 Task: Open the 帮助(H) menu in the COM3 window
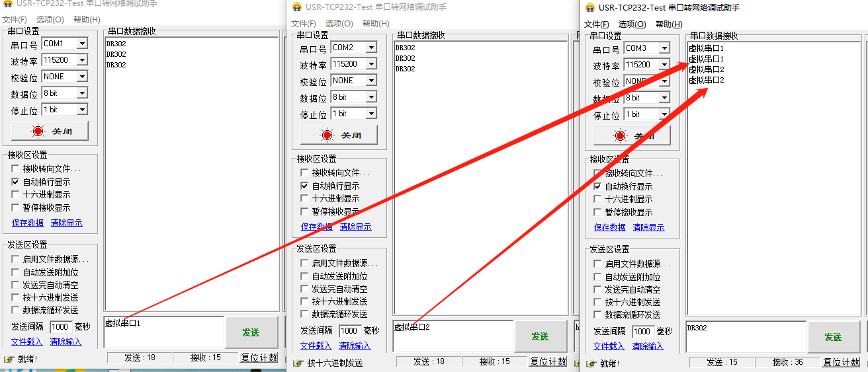pyautogui.click(x=669, y=24)
